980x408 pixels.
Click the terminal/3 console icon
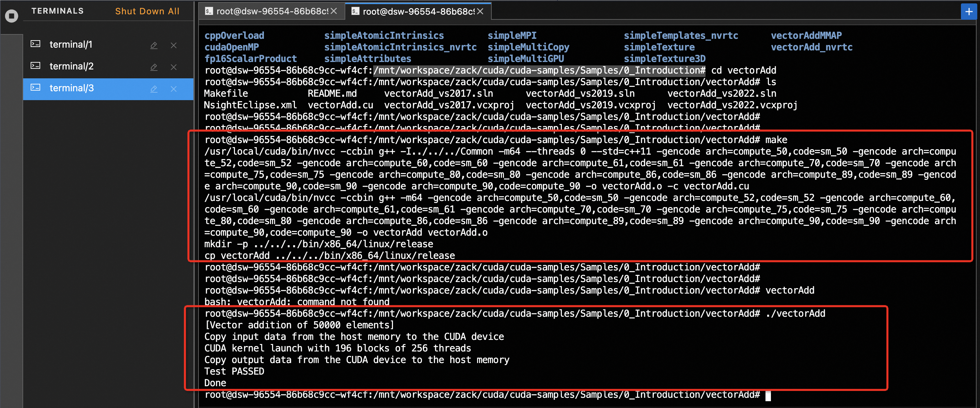[35, 88]
